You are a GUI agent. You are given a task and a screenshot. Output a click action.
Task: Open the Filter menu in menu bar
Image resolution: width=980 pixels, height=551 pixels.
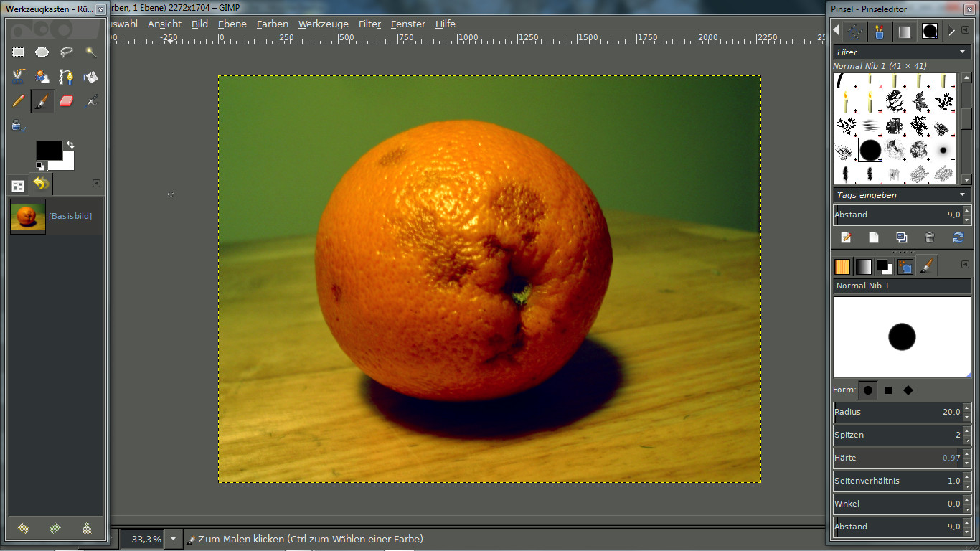(369, 24)
